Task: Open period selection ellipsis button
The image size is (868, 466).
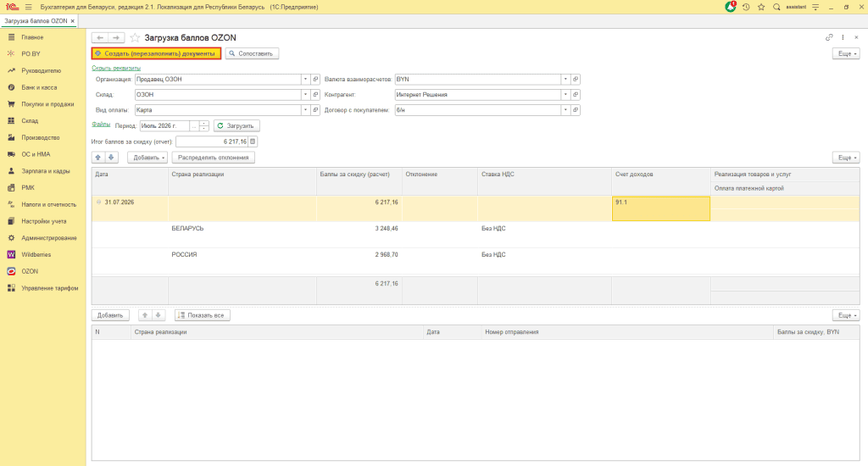Action: 194,126
